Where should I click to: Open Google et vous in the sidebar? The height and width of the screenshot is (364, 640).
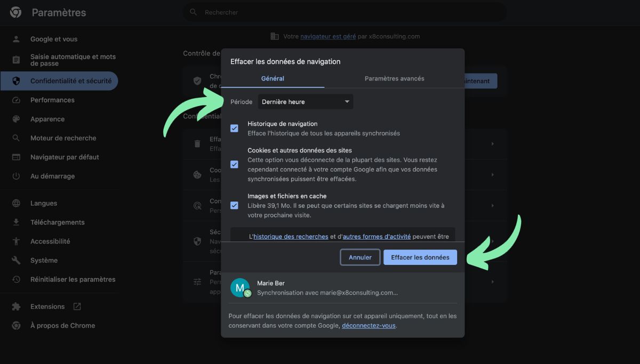coord(54,39)
